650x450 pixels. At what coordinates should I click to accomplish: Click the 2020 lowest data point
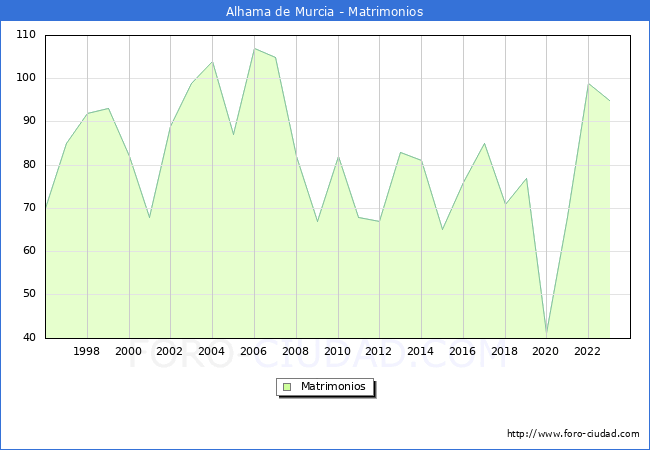click(x=547, y=334)
